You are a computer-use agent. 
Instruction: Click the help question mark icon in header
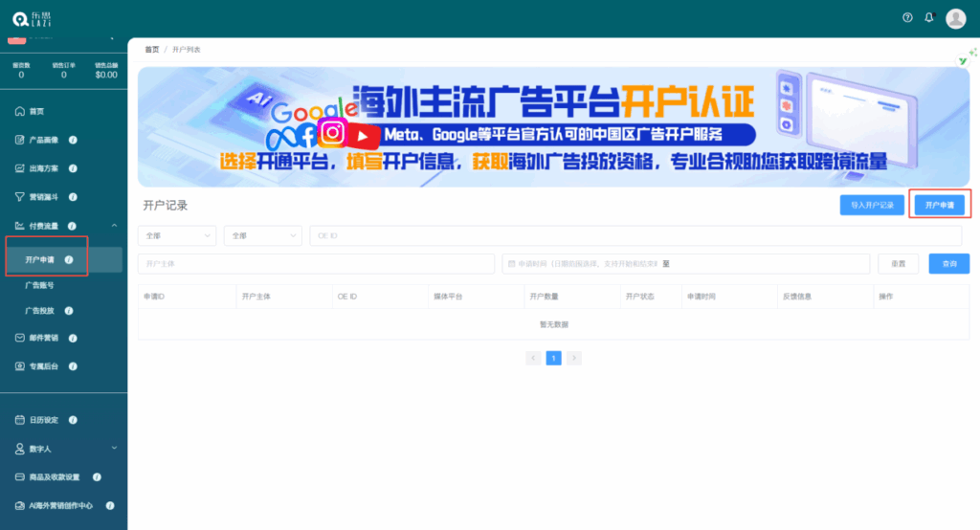point(907,18)
